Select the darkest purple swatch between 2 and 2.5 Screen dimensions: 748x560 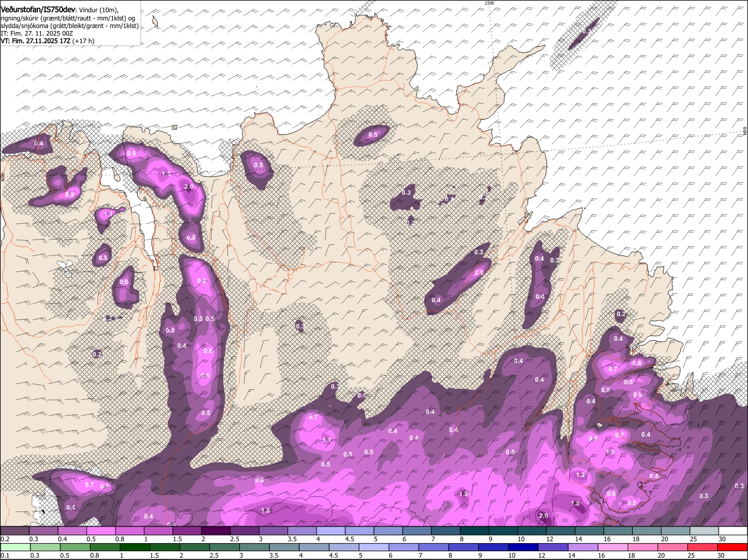click(216, 531)
